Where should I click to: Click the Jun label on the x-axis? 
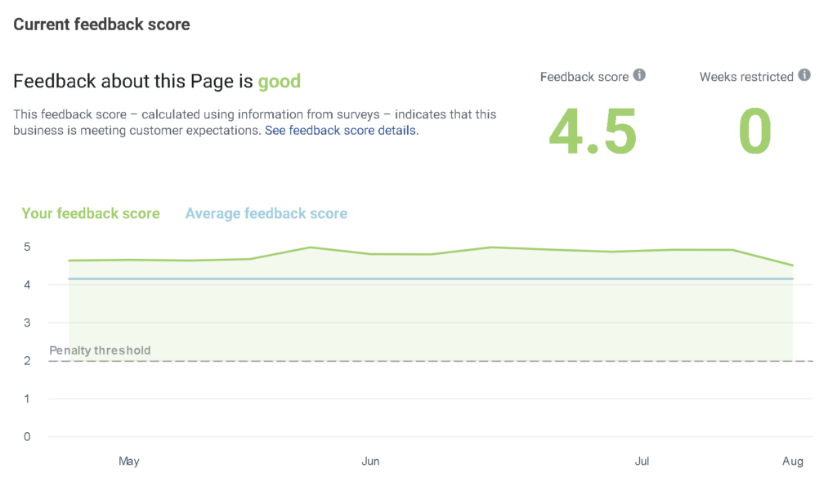coord(370,462)
